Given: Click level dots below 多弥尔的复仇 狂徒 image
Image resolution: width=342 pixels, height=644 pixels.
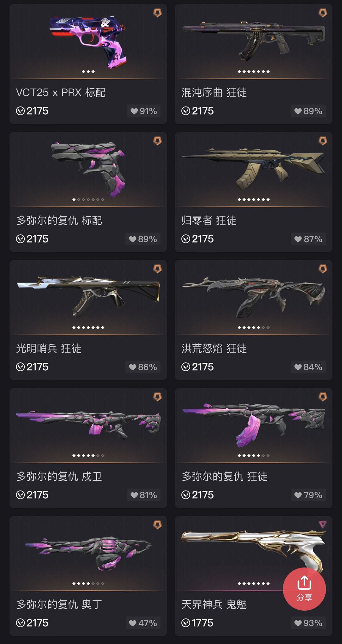Looking at the screenshot, I should 254,455.
